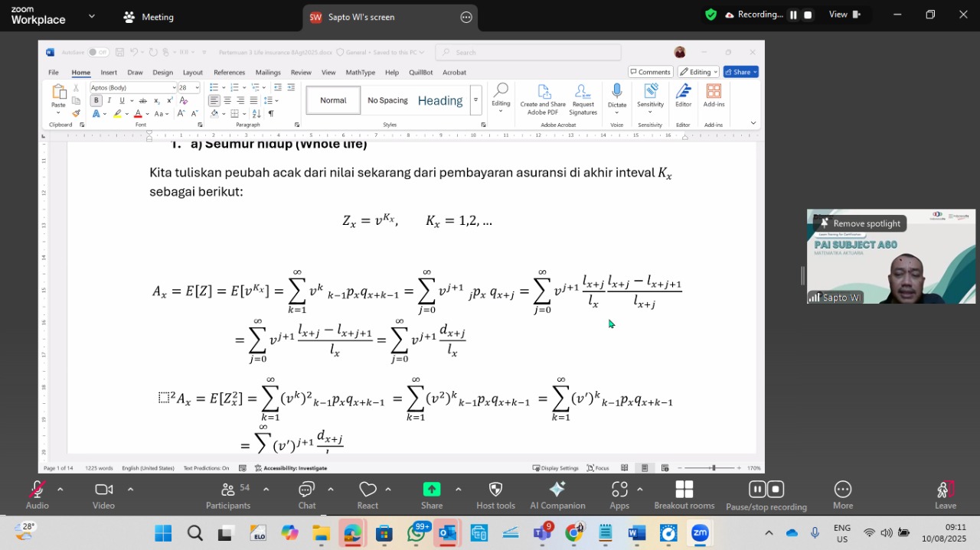Image resolution: width=980 pixels, height=550 pixels.
Task: Open the Home ribbon tab
Action: click(x=81, y=73)
